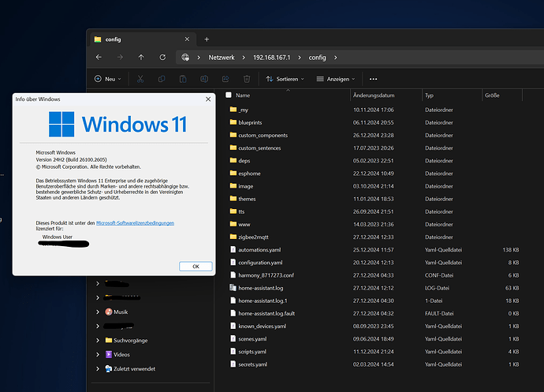Expand the Videos tree node

(x=98, y=354)
